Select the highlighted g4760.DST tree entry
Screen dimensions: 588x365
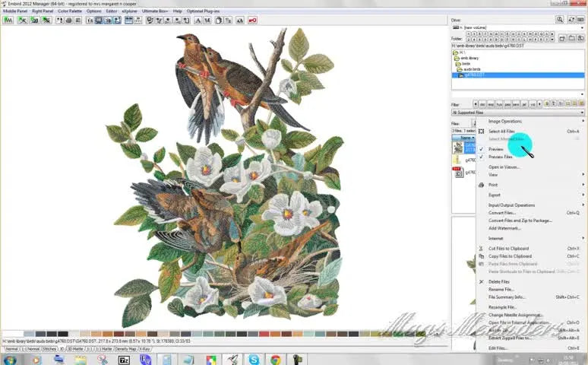(517, 75)
